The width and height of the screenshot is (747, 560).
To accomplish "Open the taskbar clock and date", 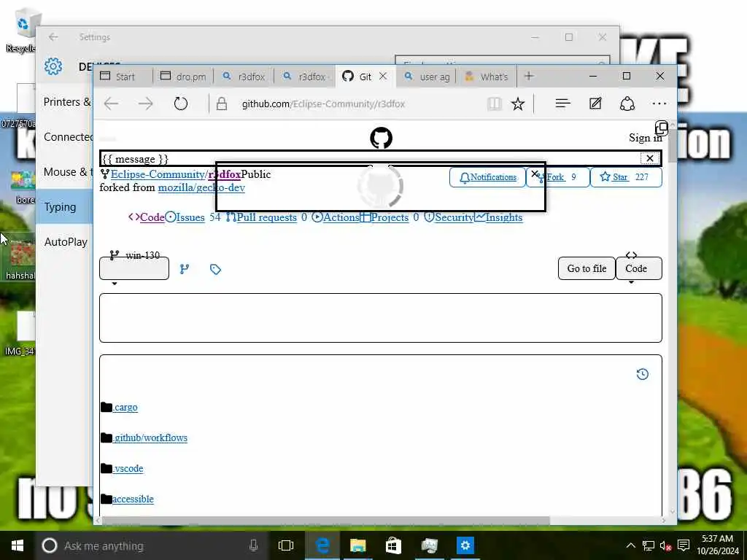I will (x=717, y=545).
